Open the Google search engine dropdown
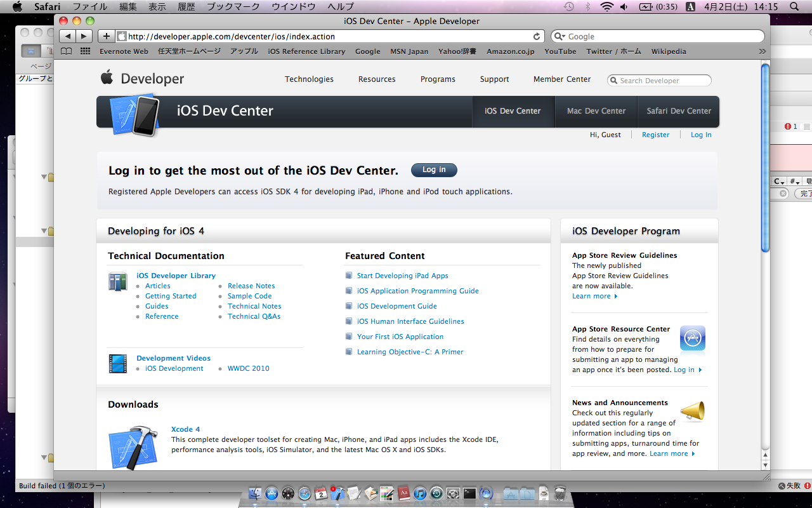 560,37
